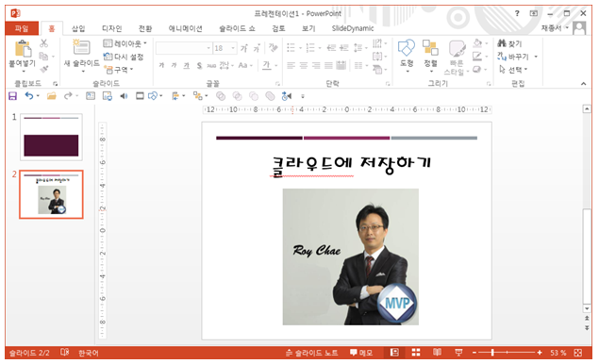Click the Shape Effects icon

click(477, 70)
